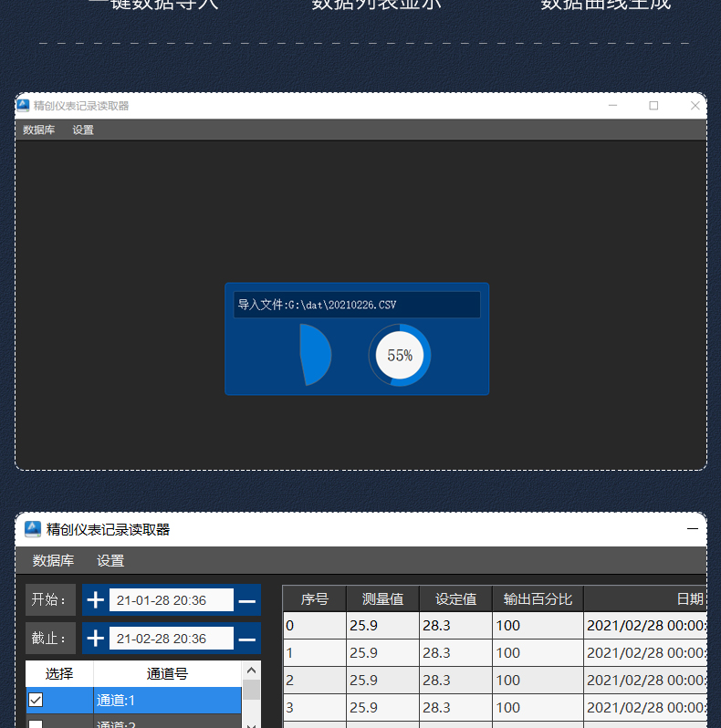Click the plus icon beside the 截止 date
This screenshot has width=721, height=728.
(x=96, y=639)
